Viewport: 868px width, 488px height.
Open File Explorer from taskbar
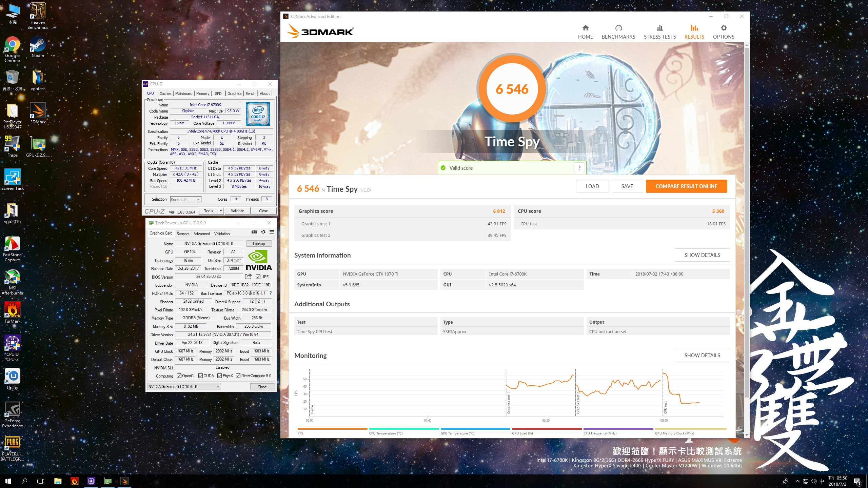(58, 481)
